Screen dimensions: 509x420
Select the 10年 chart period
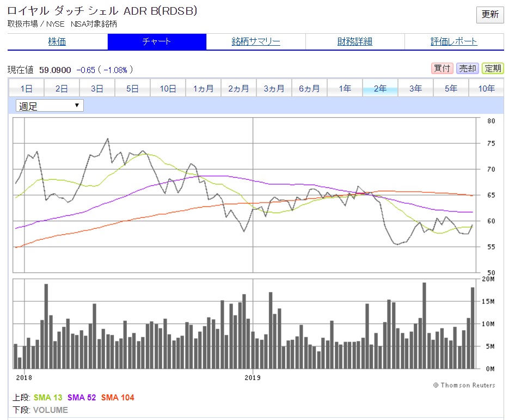coord(486,88)
